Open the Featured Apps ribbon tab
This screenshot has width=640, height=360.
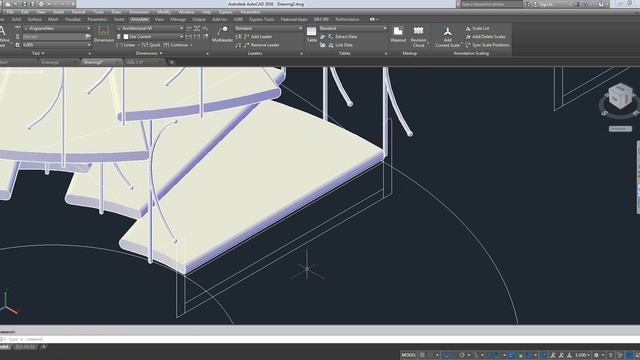pos(294,19)
